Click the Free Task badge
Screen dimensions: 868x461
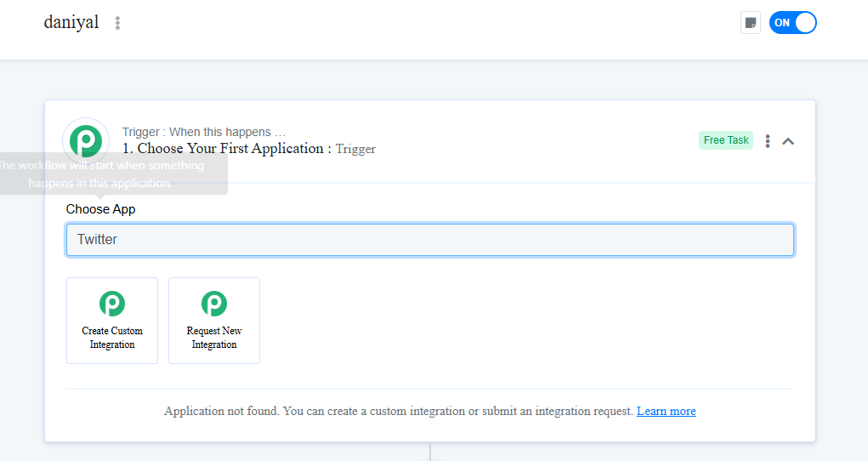726,140
